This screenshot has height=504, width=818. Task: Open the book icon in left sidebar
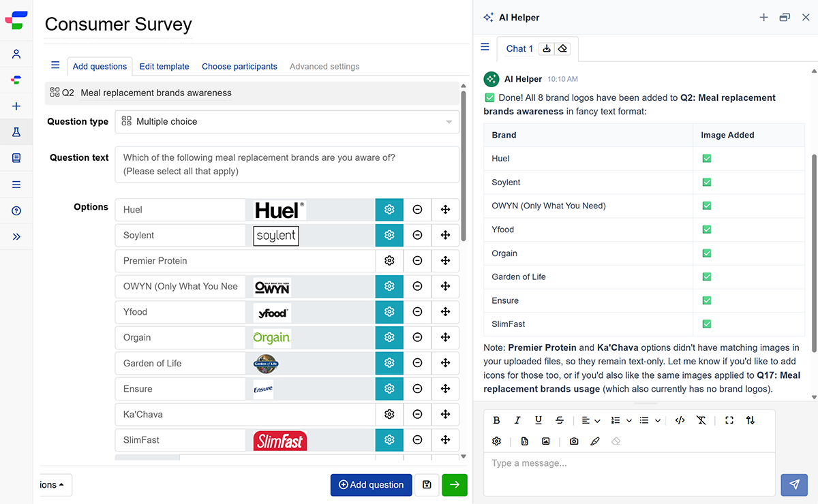16,158
